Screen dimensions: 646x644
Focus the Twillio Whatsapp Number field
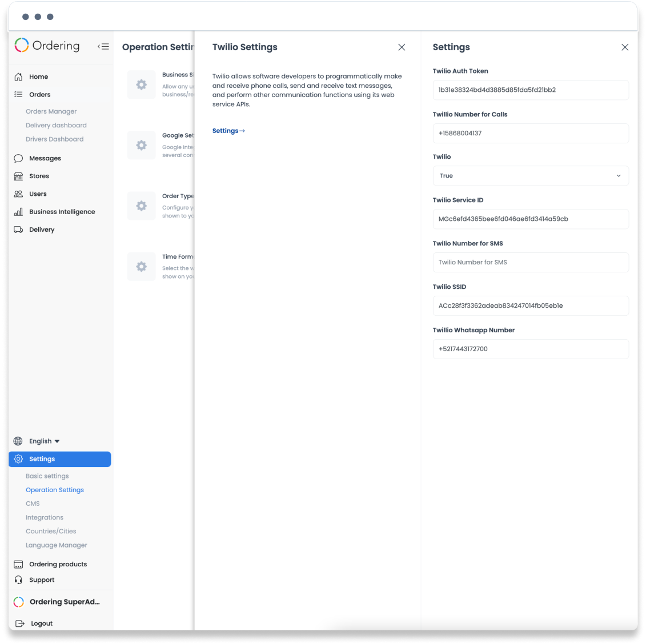[531, 349]
